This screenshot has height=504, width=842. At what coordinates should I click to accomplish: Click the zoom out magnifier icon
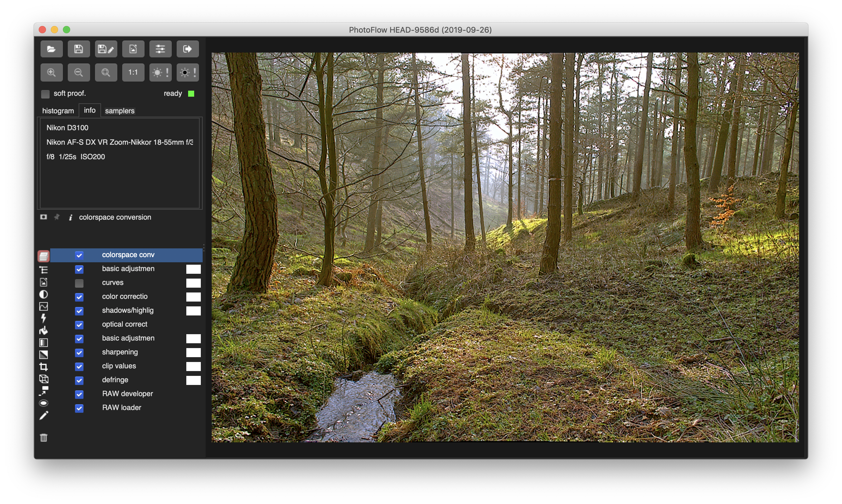79,72
